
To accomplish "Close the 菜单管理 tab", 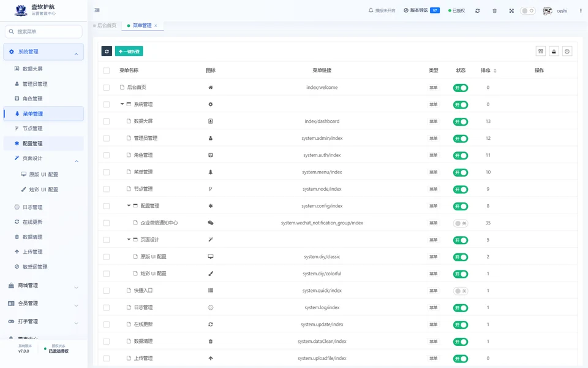I will [x=156, y=26].
